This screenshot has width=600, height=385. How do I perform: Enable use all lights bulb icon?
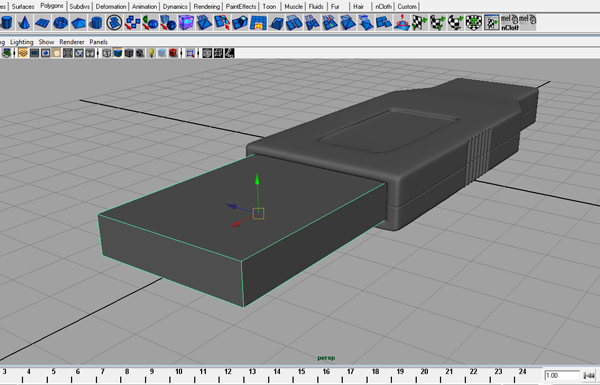tap(151, 53)
